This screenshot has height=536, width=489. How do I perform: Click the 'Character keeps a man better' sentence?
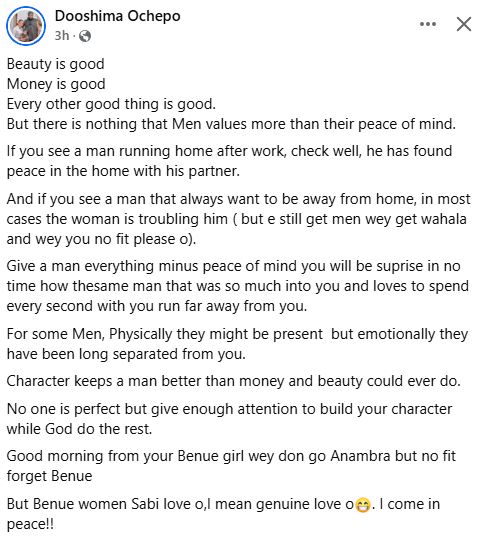pyautogui.click(x=234, y=381)
